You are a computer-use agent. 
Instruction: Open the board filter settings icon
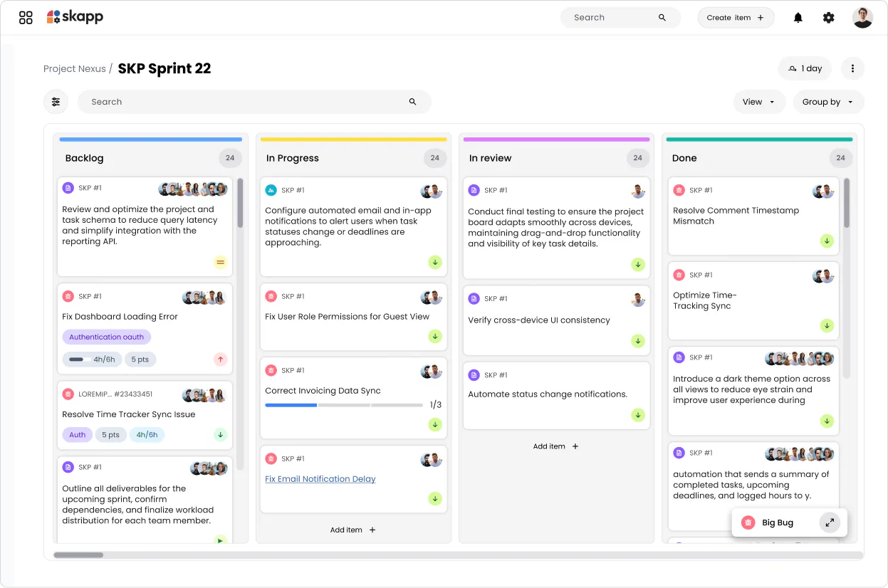point(56,102)
